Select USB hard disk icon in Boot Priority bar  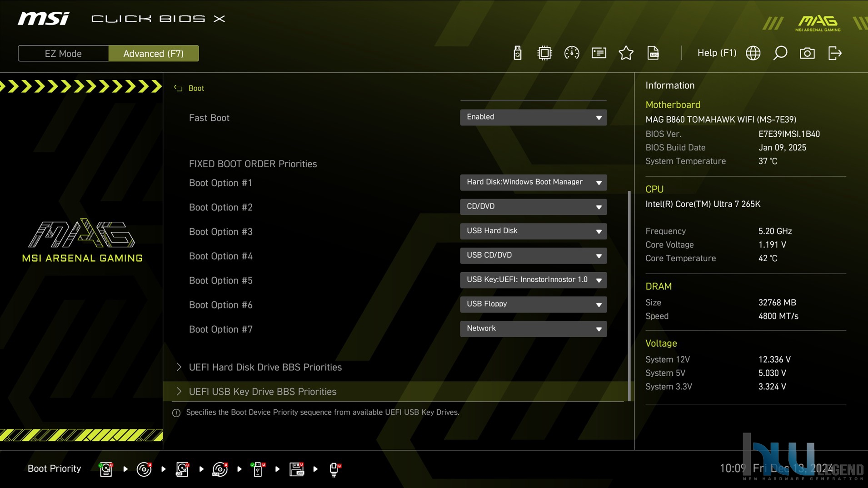click(182, 469)
